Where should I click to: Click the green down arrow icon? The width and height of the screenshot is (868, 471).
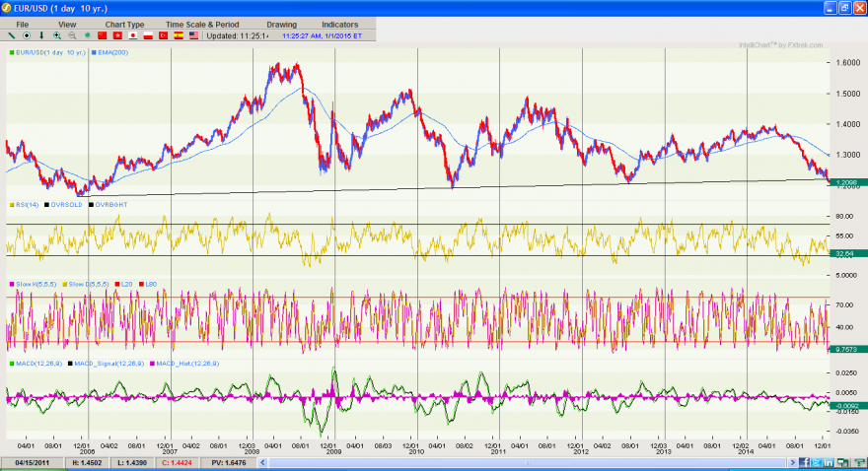(41, 35)
